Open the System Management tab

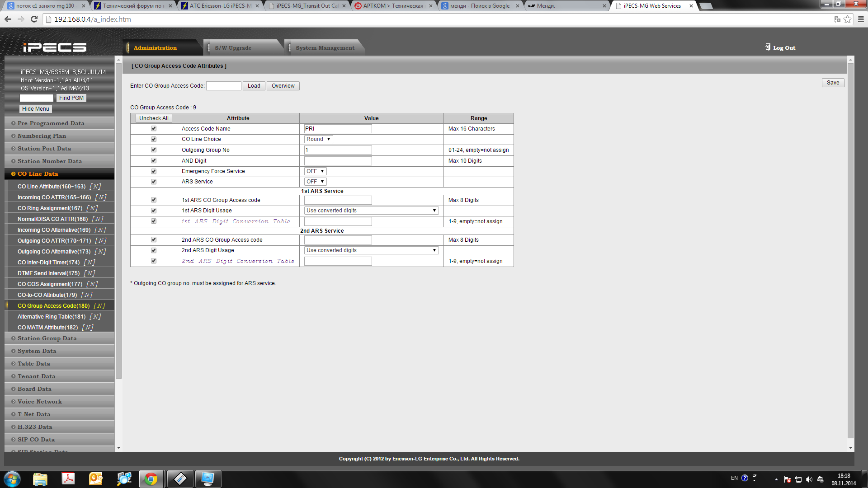[x=325, y=48]
